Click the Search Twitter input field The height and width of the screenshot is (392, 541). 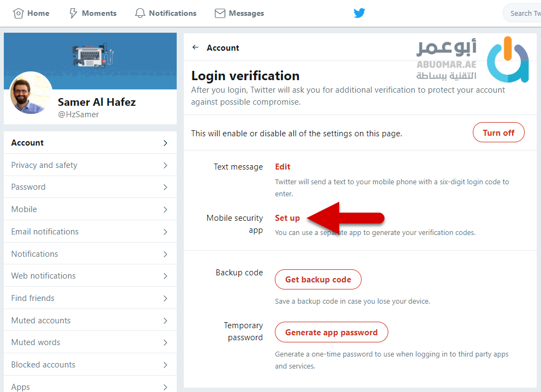coord(524,13)
